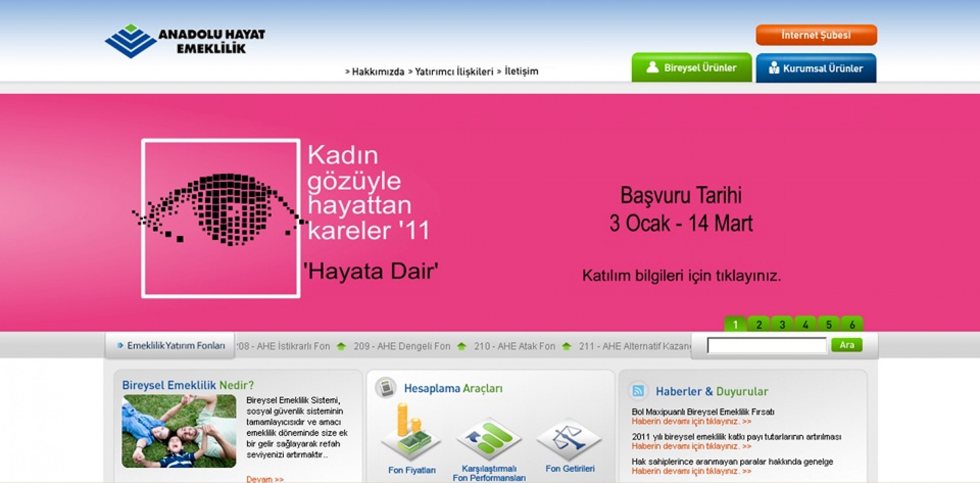
Task: Click green up arrow after 209 - AHE Dengeli Fon
Action: [461, 346]
